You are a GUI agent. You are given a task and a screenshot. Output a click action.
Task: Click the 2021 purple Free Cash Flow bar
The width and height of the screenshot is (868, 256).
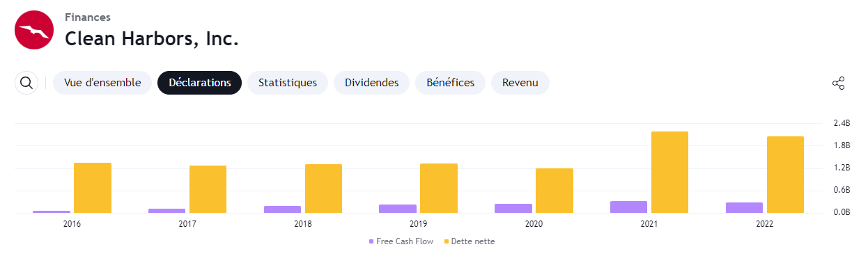tap(628, 207)
